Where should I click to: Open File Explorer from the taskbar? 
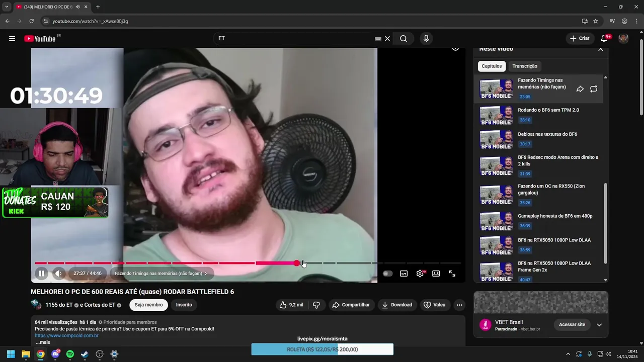coord(26,354)
